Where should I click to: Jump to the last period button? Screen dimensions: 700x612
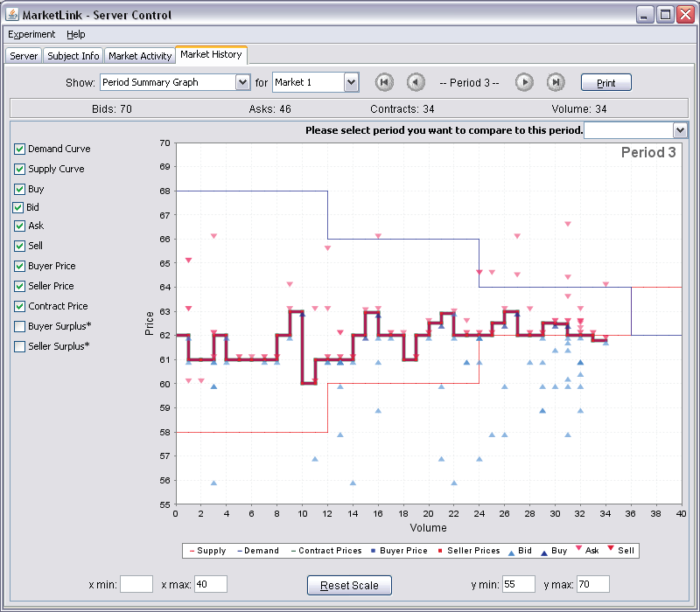point(556,82)
